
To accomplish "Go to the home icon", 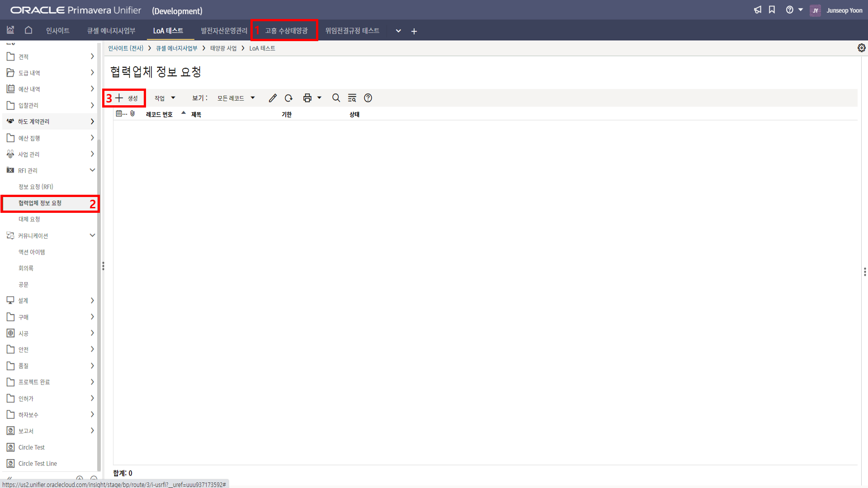I will click(x=28, y=30).
